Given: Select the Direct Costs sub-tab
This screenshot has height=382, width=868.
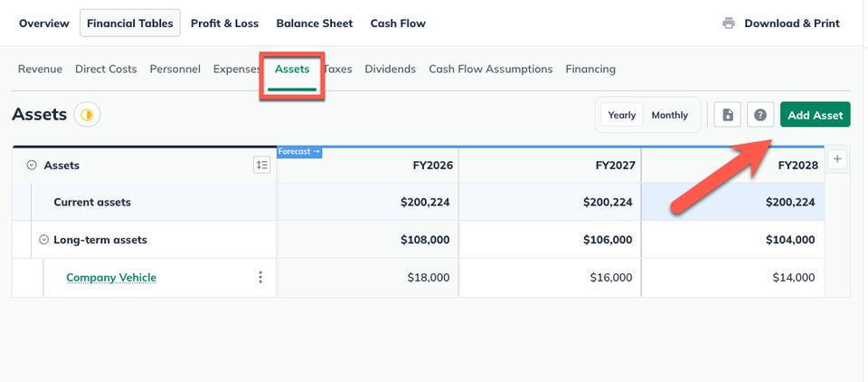Looking at the screenshot, I should click(106, 70).
